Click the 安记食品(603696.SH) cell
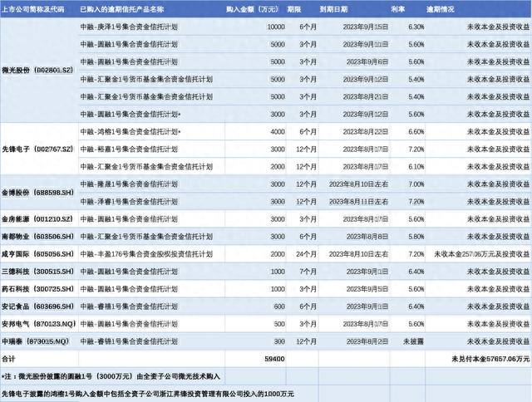Image resolution: width=532 pixels, height=402 pixels. click(x=37, y=306)
